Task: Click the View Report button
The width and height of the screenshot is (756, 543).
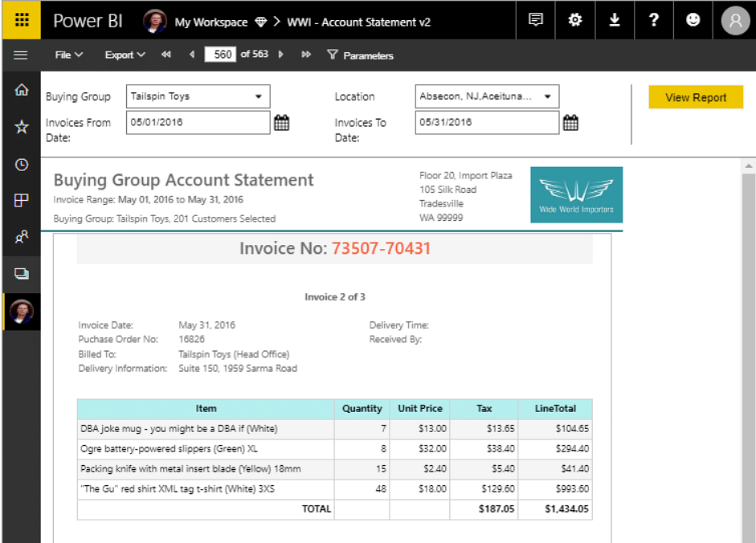Action: click(x=695, y=97)
